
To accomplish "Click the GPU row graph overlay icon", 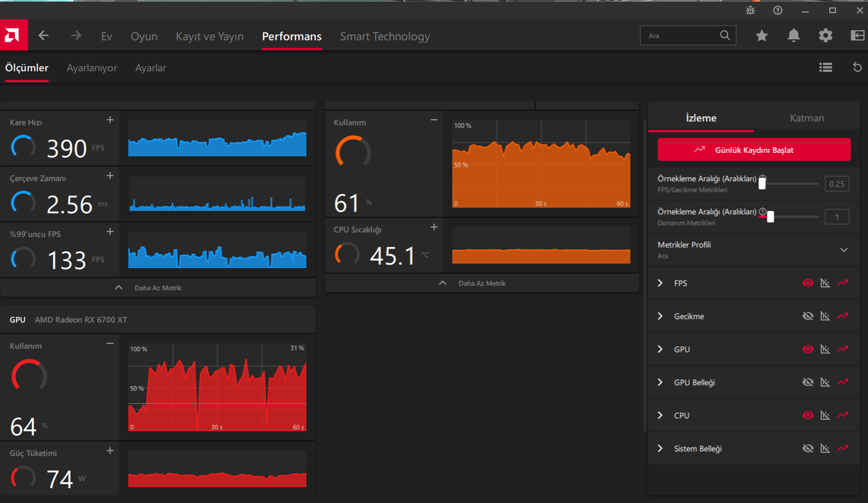I will (825, 349).
